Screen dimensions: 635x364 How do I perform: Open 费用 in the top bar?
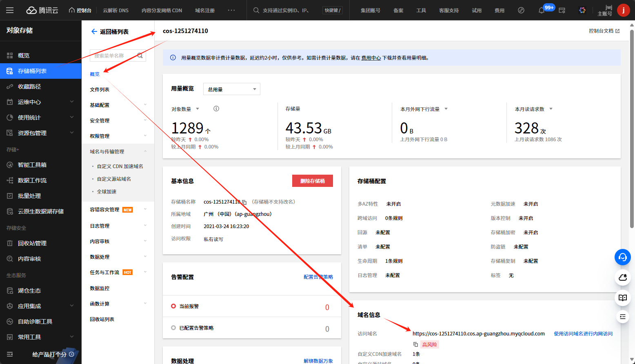click(x=500, y=10)
